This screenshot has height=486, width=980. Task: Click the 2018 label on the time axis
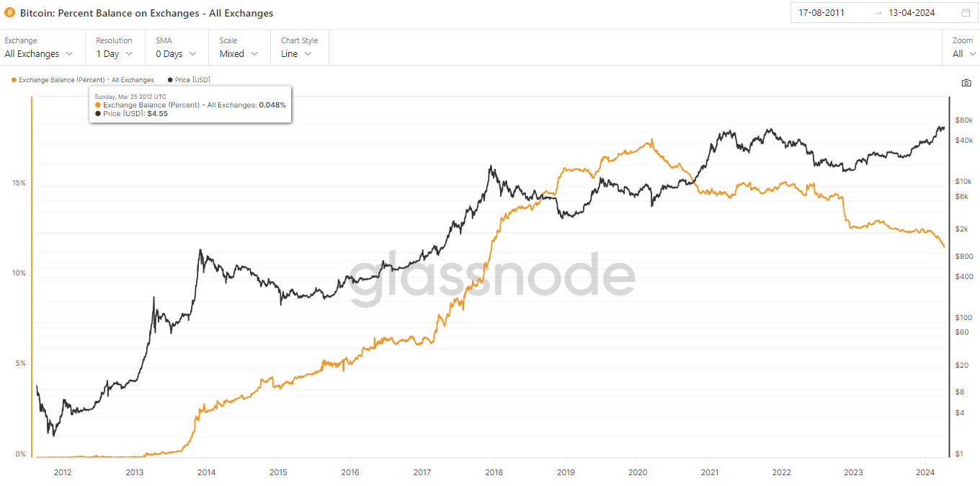(494, 473)
